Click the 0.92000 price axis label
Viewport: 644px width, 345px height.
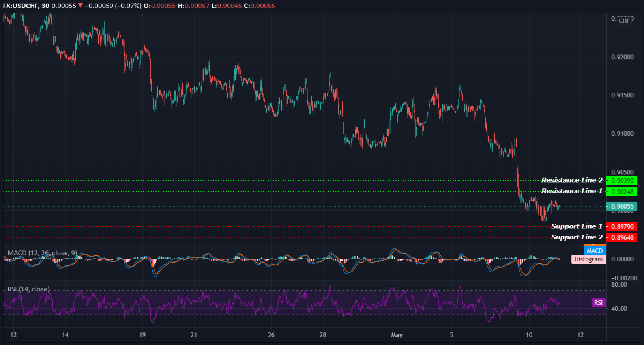[x=622, y=57]
